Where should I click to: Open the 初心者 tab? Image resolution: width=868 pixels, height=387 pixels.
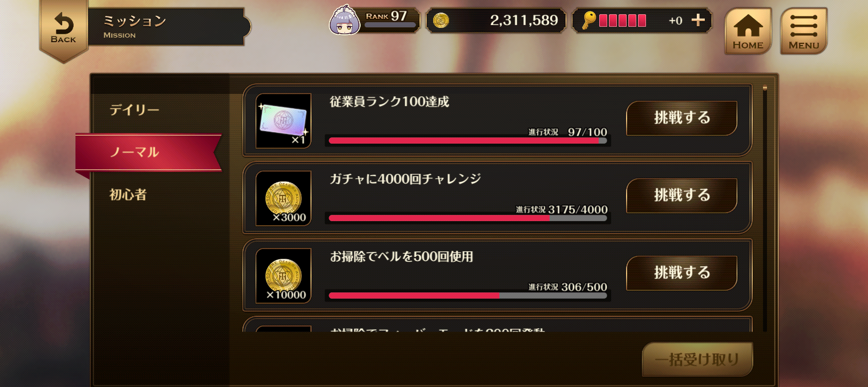[128, 195]
